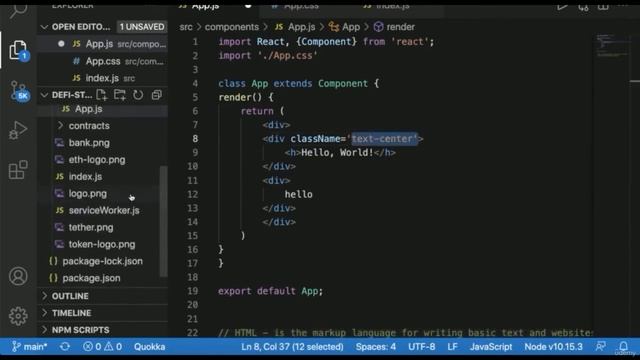The width and height of the screenshot is (640, 360).
Task: Click src in the breadcrumb
Action: (x=186, y=27)
